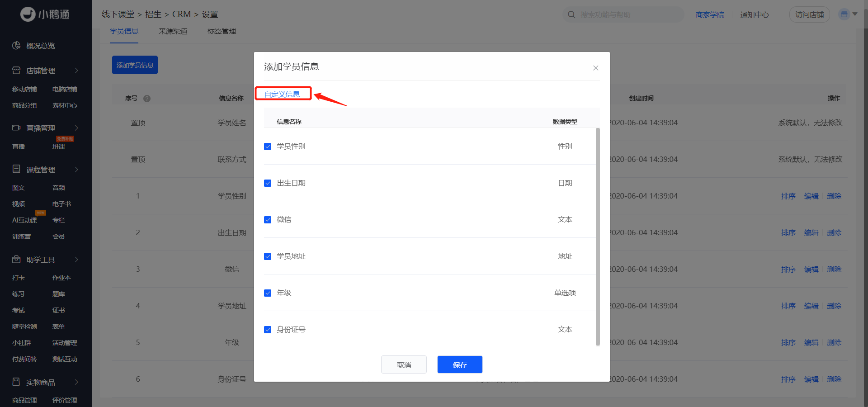Click the 课程管理 document icon
Screen dimensions: 868x407
pyautogui.click(x=16, y=169)
